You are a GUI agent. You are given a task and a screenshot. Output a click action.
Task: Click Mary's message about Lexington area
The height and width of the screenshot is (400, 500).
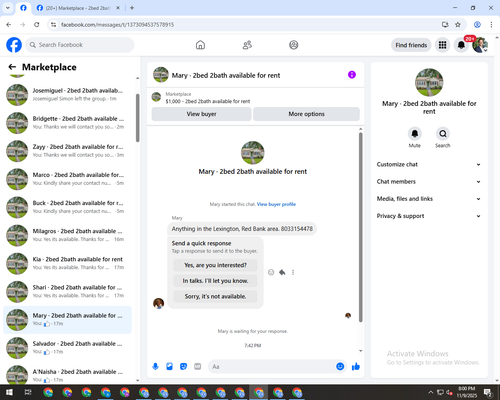(242, 229)
